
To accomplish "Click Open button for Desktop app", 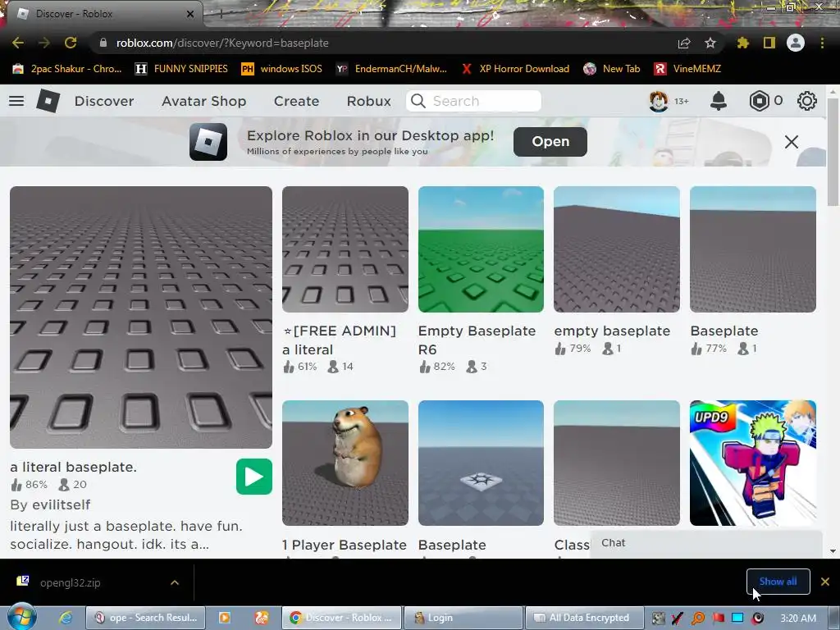I will pyautogui.click(x=550, y=141).
